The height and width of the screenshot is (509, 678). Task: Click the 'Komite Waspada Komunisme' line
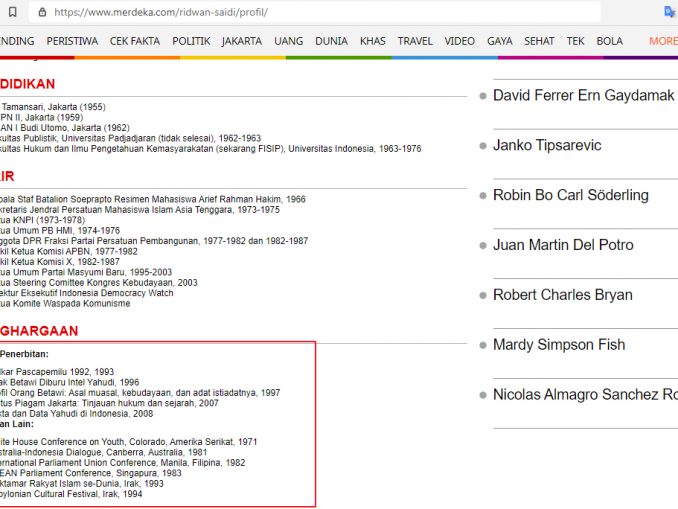65,304
